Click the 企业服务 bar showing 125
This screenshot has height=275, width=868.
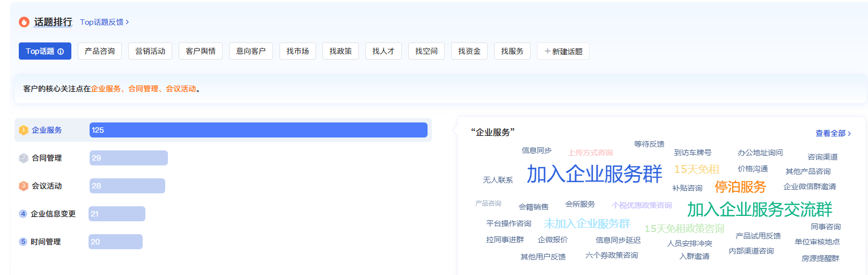point(258,130)
